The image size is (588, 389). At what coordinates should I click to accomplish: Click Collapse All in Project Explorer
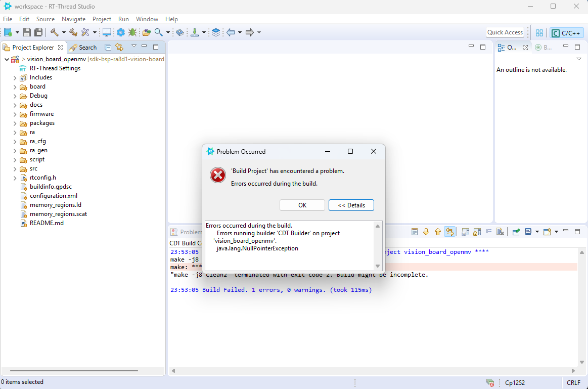click(108, 47)
